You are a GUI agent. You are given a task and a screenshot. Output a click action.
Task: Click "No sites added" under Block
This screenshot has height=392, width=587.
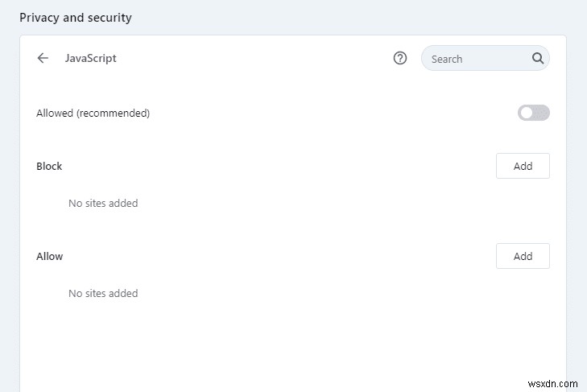click(x=103, y=204)
